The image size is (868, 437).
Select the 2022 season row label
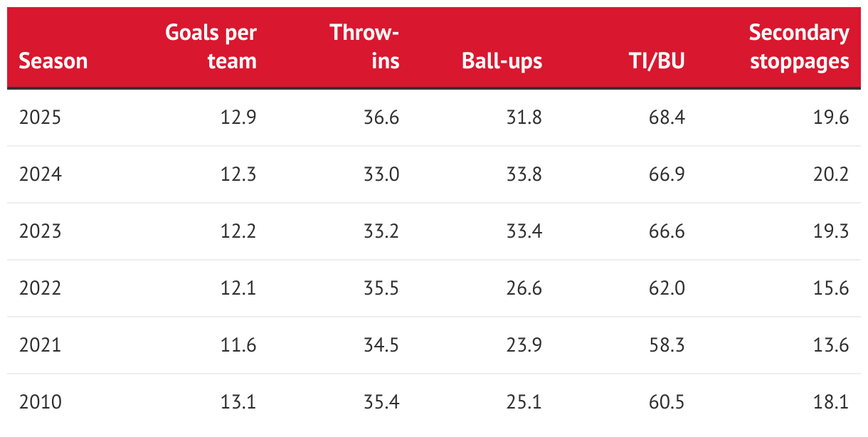tap(40, 288)
